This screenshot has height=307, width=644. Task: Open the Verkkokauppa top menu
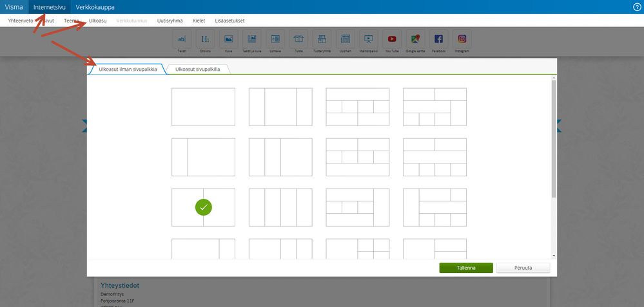(x=95, y=7)
